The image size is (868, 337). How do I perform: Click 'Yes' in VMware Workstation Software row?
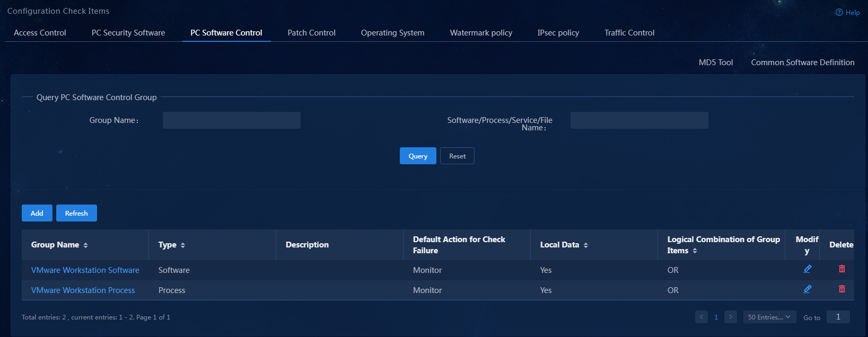[x=546, y=270]
